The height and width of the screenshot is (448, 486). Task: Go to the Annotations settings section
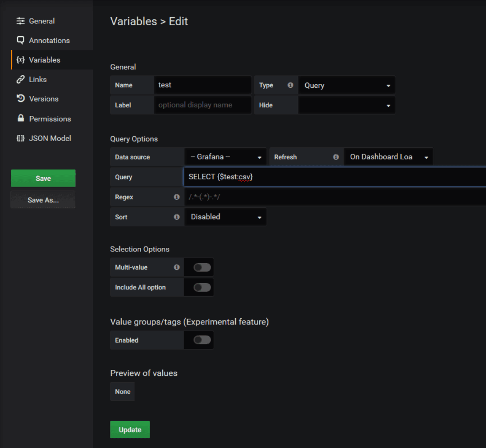point(49,41)
